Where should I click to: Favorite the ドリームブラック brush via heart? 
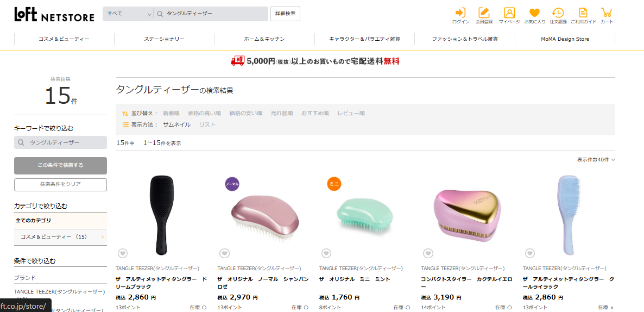pos(122,253)
